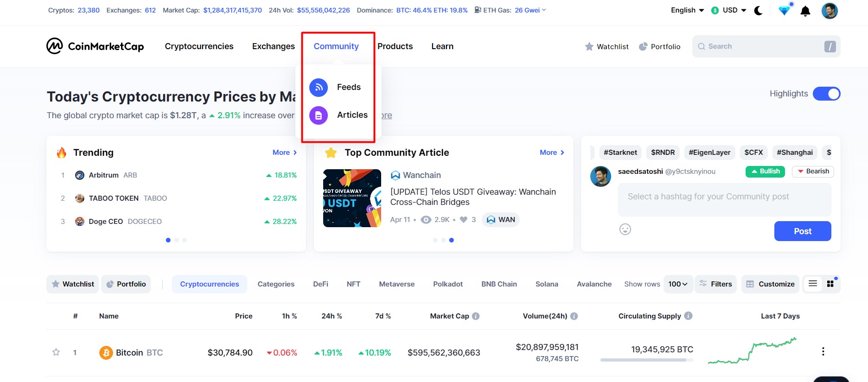Click Bitcoin circulating supply progress bar
Image resolution: width=868 pixels, height=382 pixels.
click(647, 360)
